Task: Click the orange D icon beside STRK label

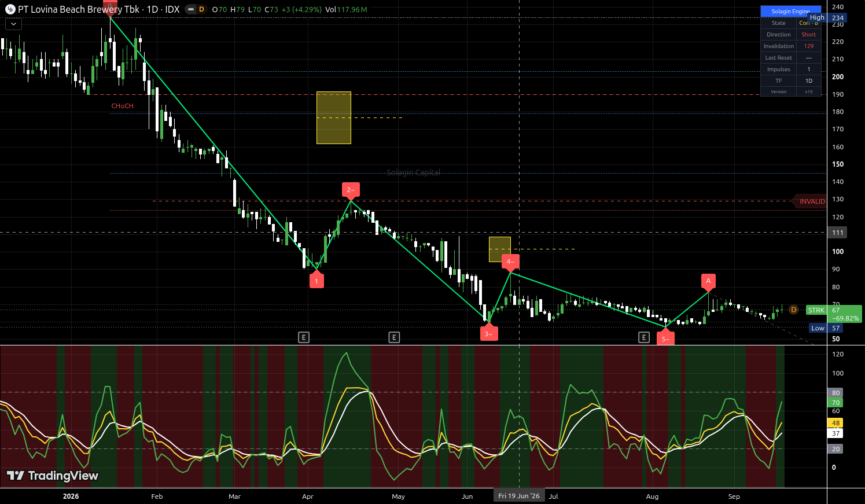Action: [794, 310]
